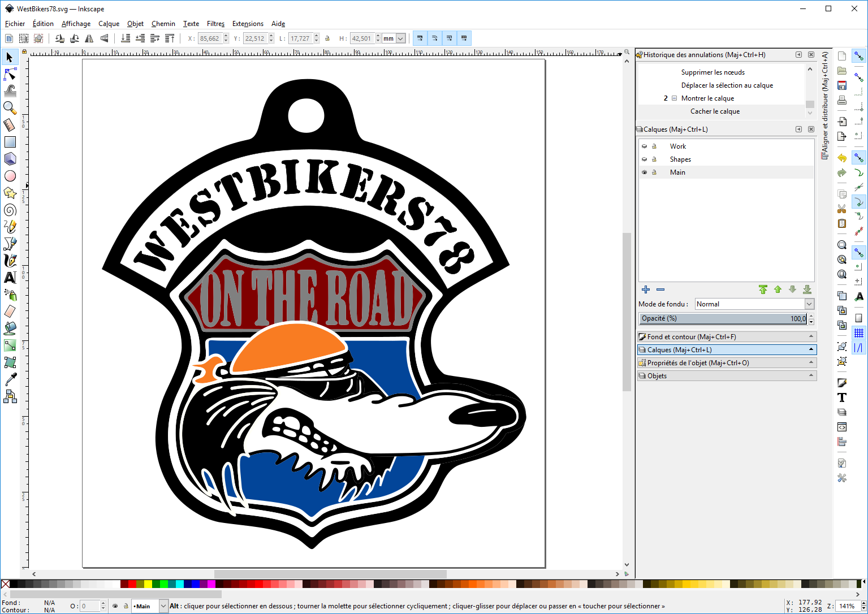
Task: Click the Cut scissors icon
Action: 842,209
